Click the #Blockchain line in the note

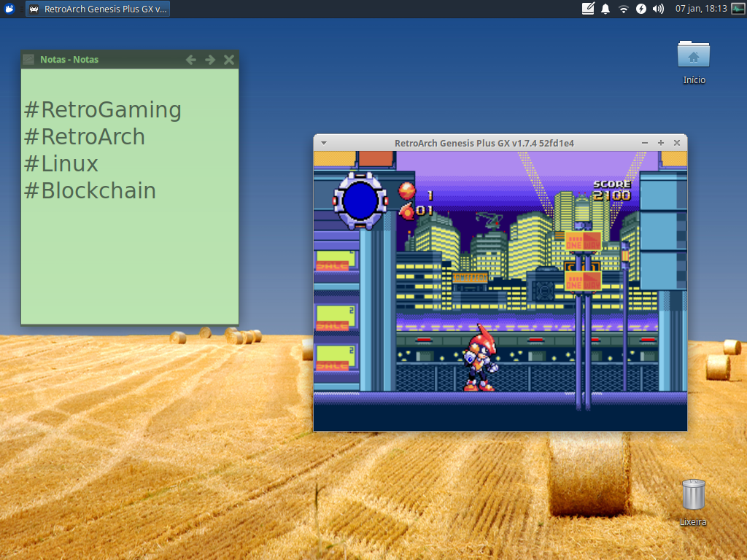(x=90, y=190)
